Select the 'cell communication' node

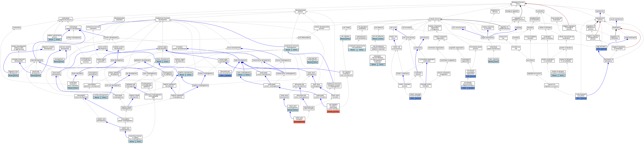[459, 28]
